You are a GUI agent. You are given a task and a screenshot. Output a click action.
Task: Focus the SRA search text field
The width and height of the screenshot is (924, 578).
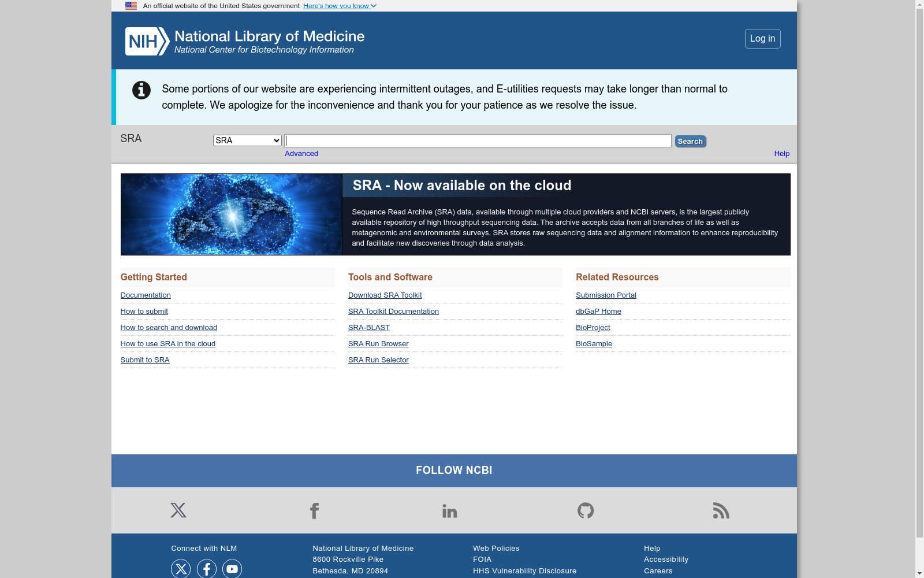[478, 141]
